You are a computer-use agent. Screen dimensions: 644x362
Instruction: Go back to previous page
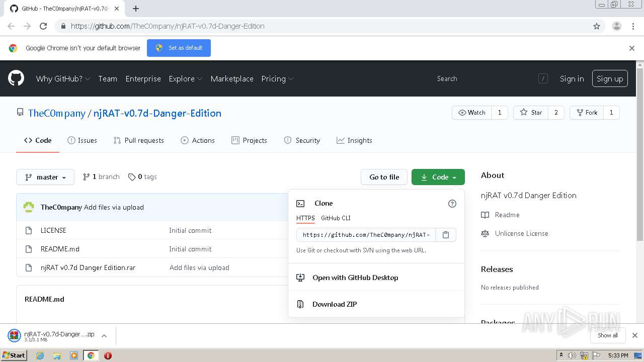click(x=11, y=26)
